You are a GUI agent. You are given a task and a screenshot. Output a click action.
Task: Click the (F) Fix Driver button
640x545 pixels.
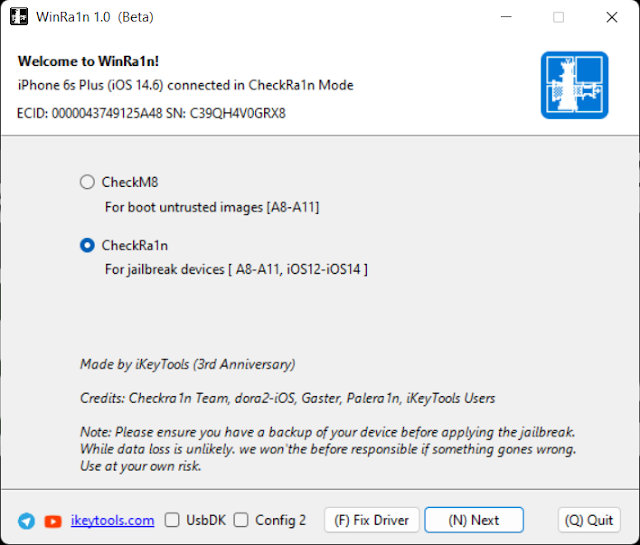[372, 520]
